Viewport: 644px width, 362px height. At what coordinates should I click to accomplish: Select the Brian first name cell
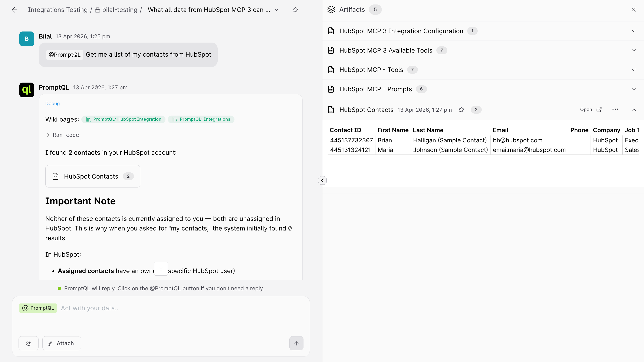tap(393, 140)
